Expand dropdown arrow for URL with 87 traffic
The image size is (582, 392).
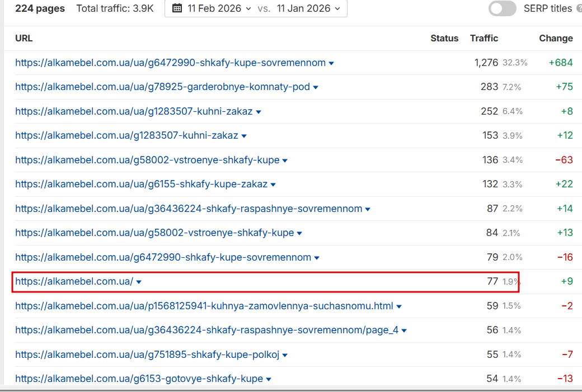tap(368, 209)
